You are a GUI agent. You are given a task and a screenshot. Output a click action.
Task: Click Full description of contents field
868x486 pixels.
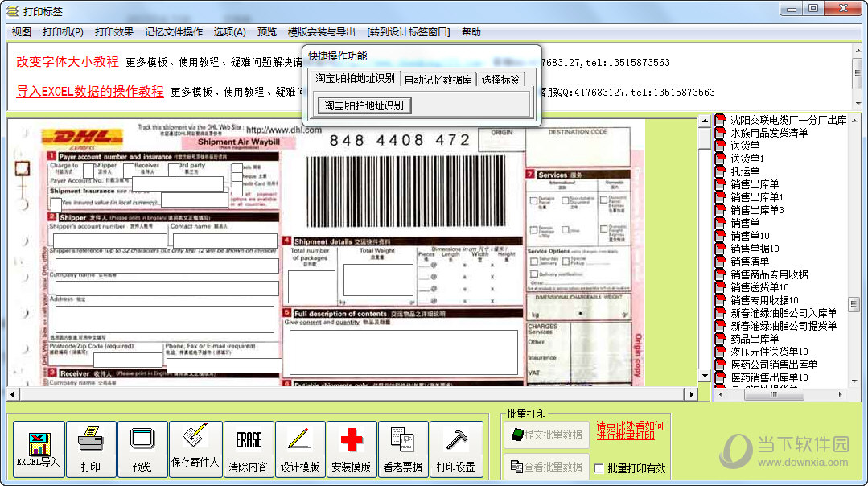click(404, 352)
